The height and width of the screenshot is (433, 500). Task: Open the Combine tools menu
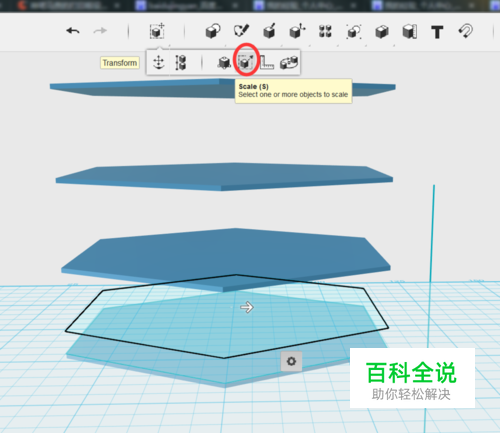click(382, 32)
